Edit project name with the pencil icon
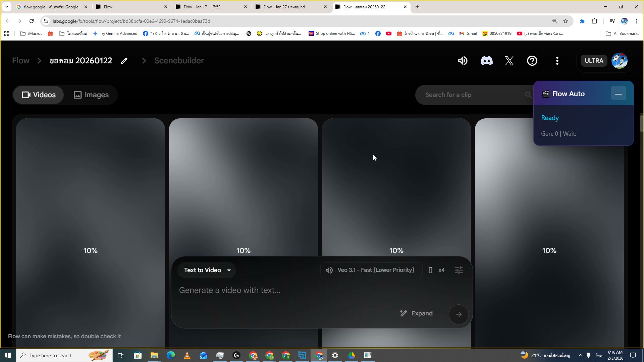 124,61
